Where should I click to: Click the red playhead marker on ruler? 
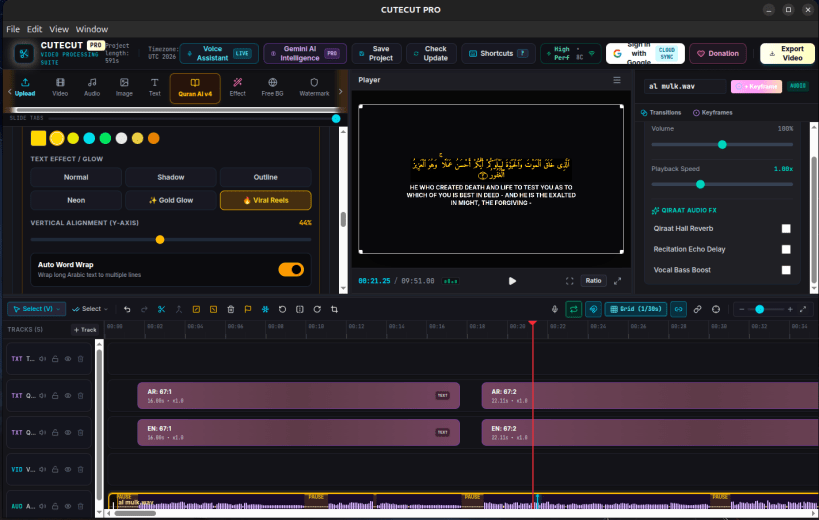point(532,324)
